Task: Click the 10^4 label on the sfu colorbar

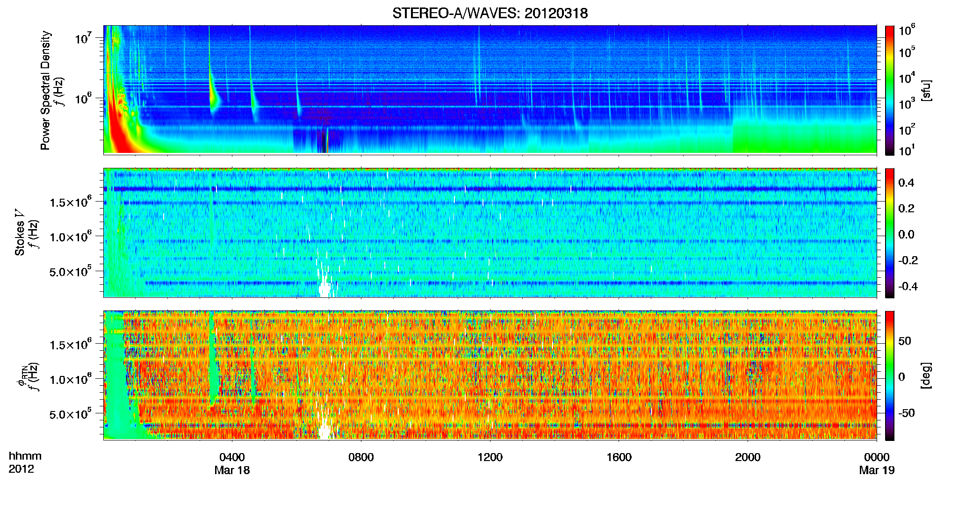Action: (907, 78)
